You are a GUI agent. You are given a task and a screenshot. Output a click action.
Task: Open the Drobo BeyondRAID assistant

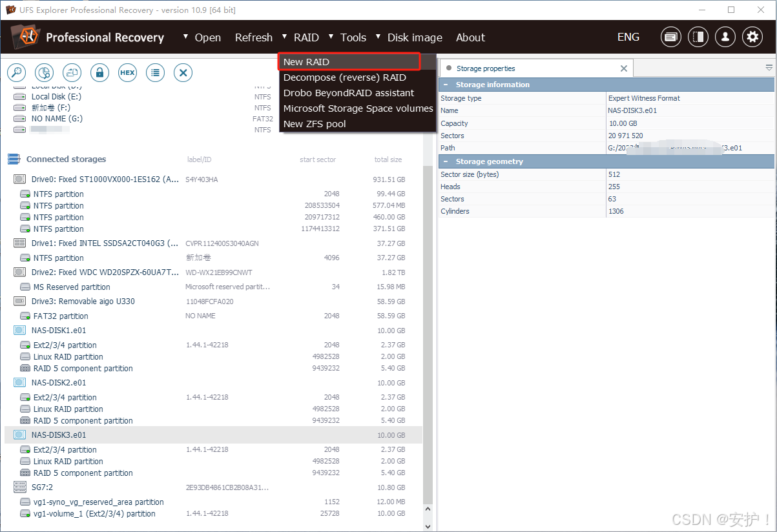coord(358,93)
